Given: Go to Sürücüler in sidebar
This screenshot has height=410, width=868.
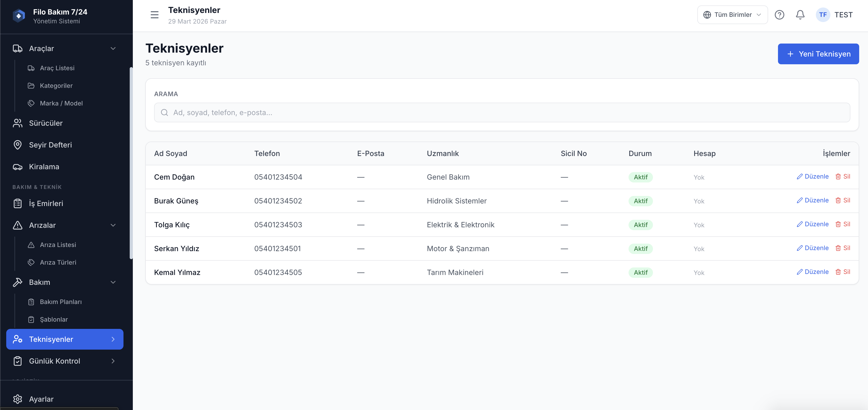Looking at the screenshot, I should click(45, 123).
